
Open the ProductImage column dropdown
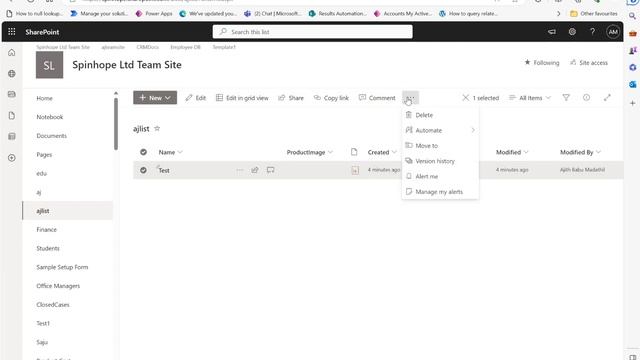(x=331, y=152)
